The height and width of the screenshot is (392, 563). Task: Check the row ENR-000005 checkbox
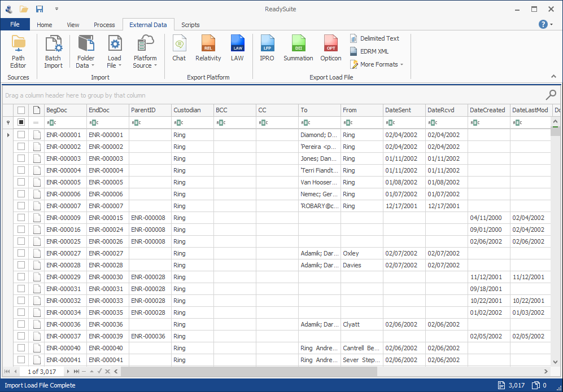tap(21, 182)
